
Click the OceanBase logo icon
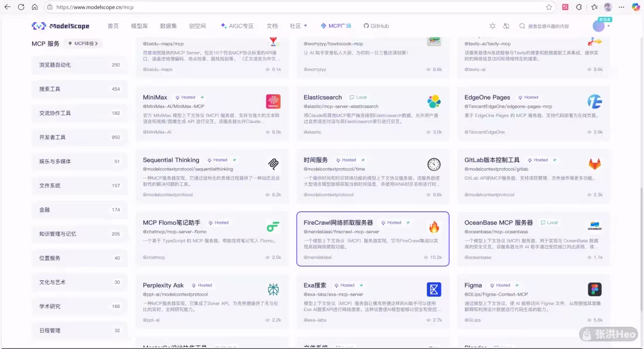pos(594,227)
